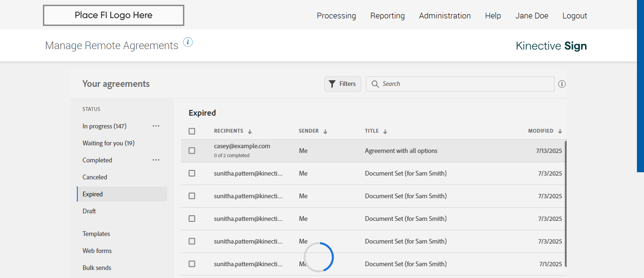Viewport: 644px width, 278px height.
Task: Open the Reporting menu
Action: click(388, 16)
